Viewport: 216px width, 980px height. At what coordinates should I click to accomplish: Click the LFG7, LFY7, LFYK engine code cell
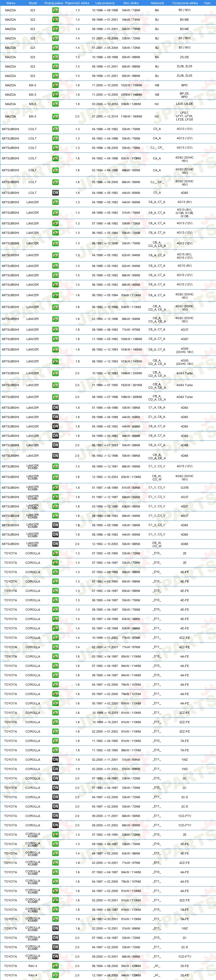pyautogui.click(x=185, y=116)
